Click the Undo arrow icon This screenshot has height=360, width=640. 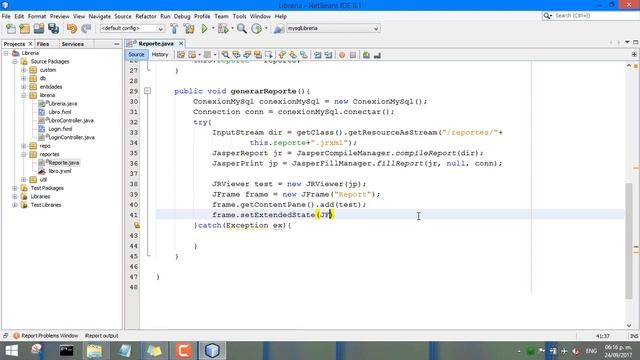pyautogui.click(x=72, y=29)
